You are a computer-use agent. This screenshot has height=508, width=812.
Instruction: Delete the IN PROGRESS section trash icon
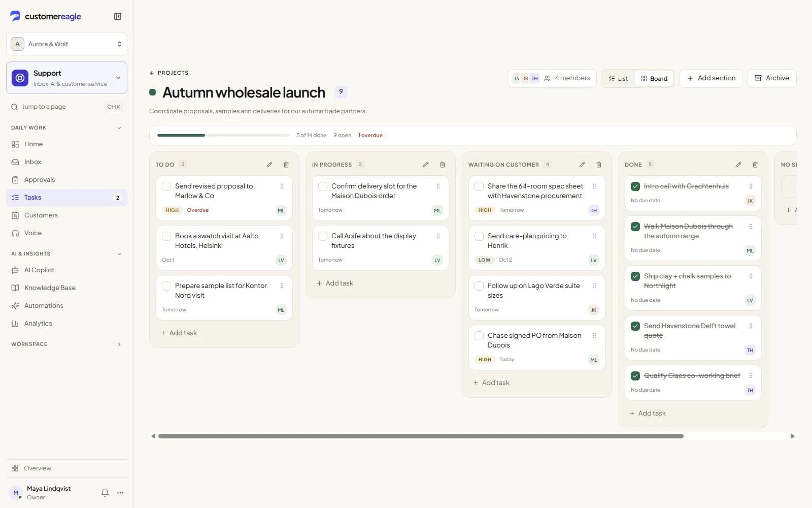tap(443, 165)
